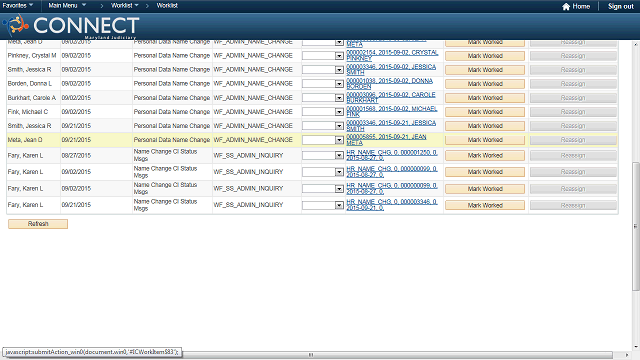Select the name cell 'Fink, Michael C'
The height and width of the screenshot is (360, 640).
pos(27,112)
